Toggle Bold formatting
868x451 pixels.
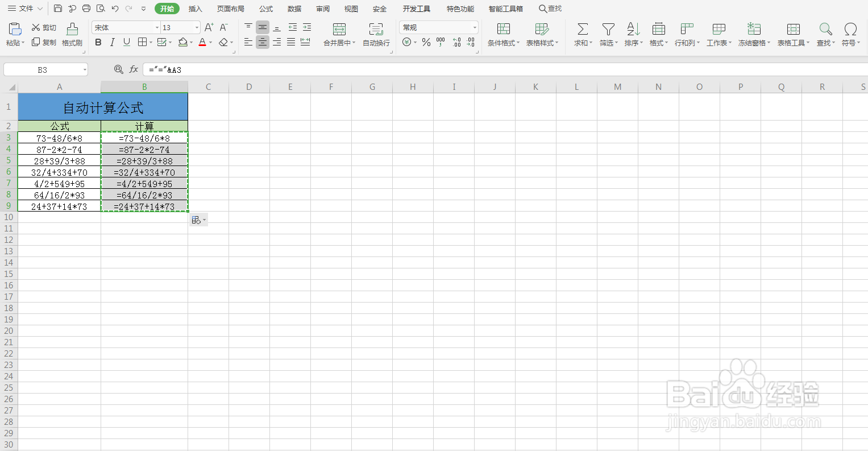[98, 42]
